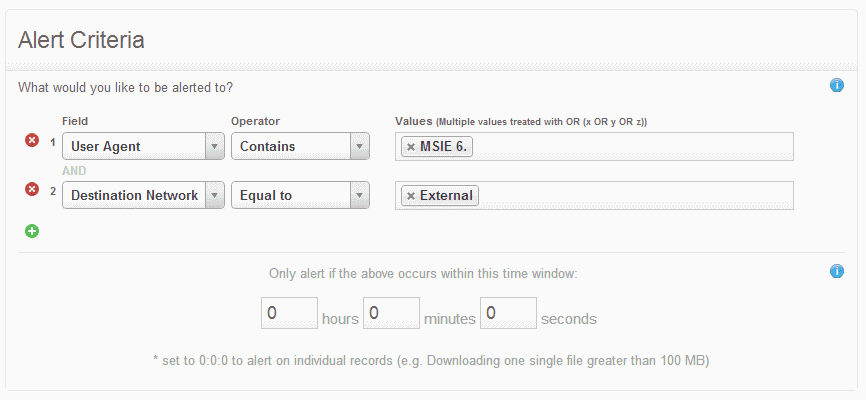Open the User Agent field dropdown
Image resolution: width=866 pixels, height=400 pixels.
(x=143, y=146)
